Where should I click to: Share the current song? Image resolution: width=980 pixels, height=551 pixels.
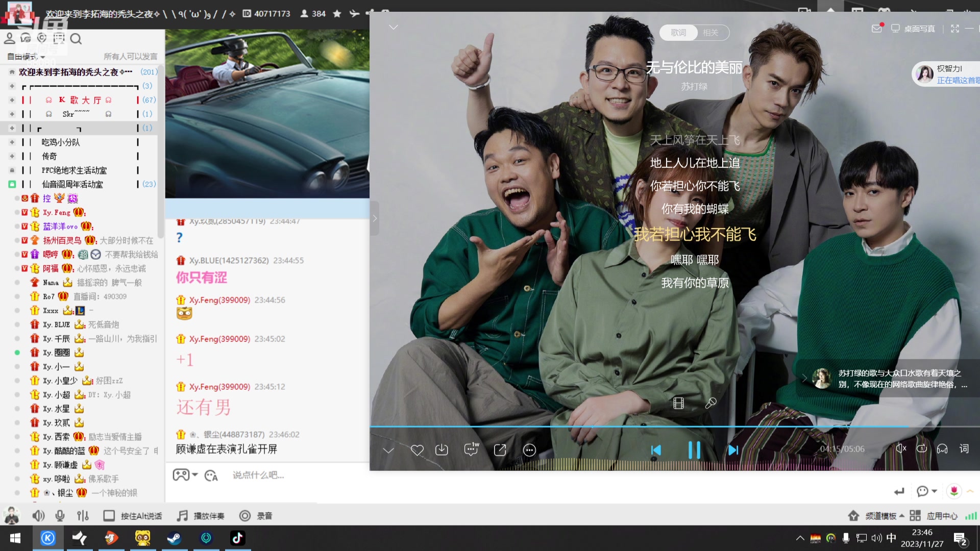pyautogui.click(x=500, y=450)
